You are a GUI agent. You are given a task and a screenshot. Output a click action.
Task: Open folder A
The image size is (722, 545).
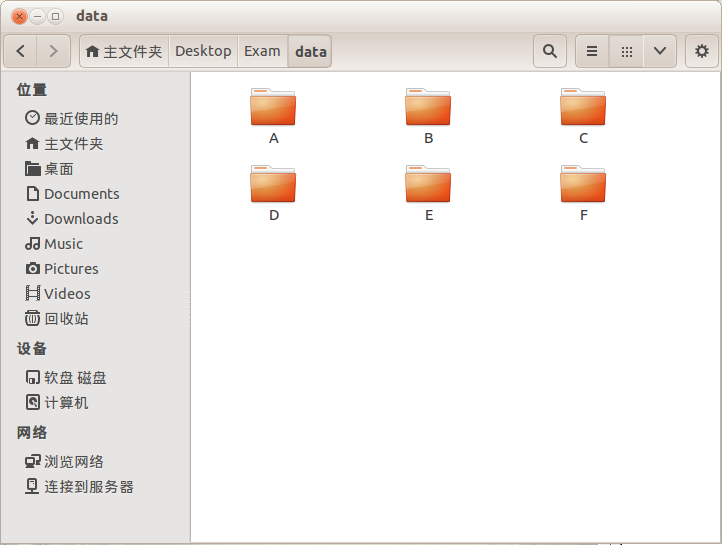pyautogui.click(x=273, y=108)
